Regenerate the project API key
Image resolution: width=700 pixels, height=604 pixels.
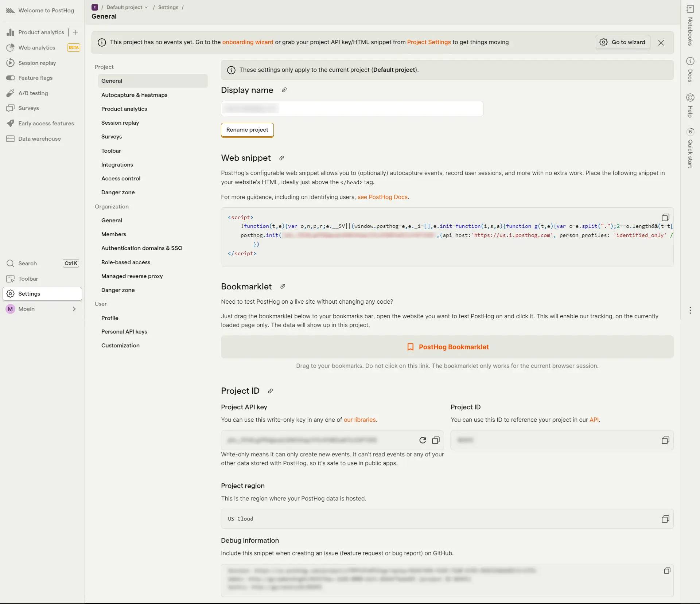tap(423, 440)
